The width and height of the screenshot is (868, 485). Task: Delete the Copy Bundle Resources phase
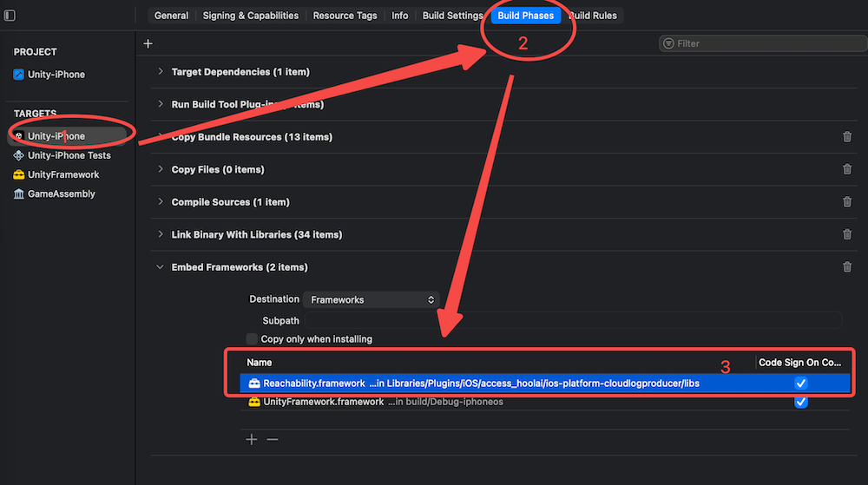point(847,137)
